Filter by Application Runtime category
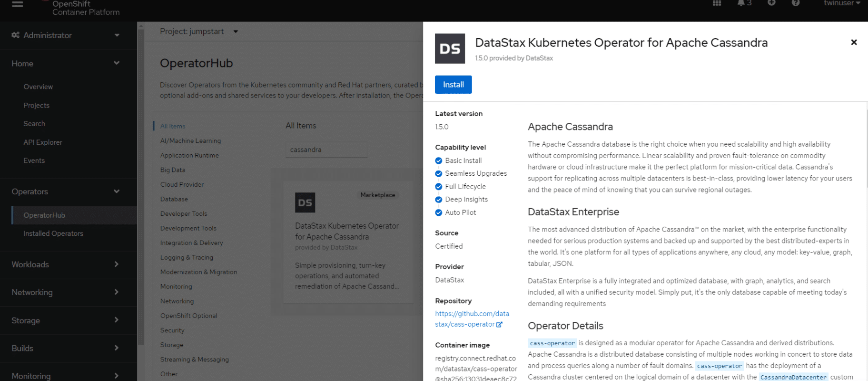The image size is (868, 381). tap(189, 155)
